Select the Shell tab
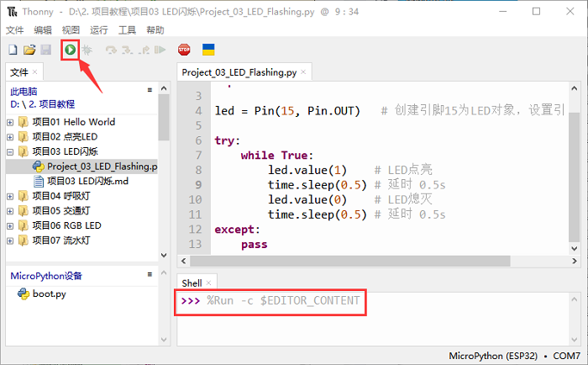The image size is (588, 365). (x=192, y=283)
